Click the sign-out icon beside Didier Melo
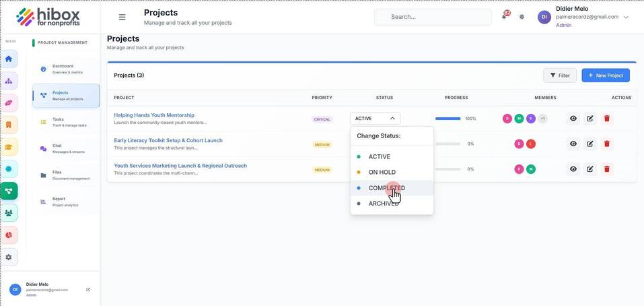 click(88, 290)
